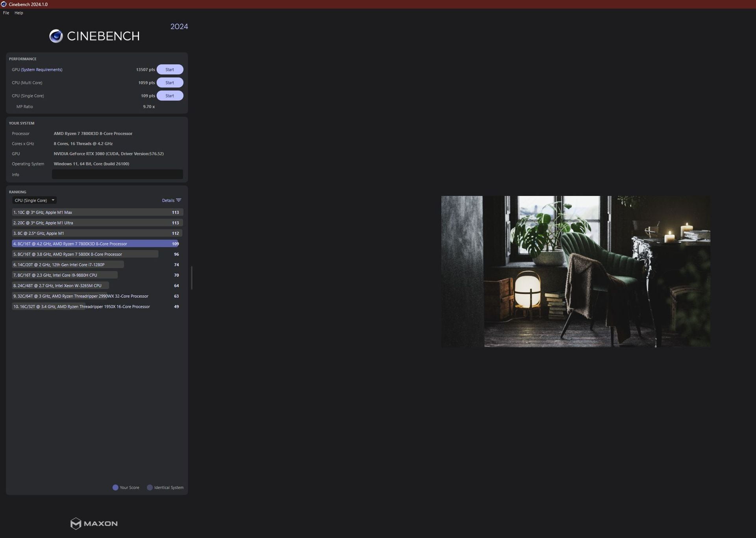Click into the Info text field
Viewport: 756px width, 538px height.
(117, 174)
